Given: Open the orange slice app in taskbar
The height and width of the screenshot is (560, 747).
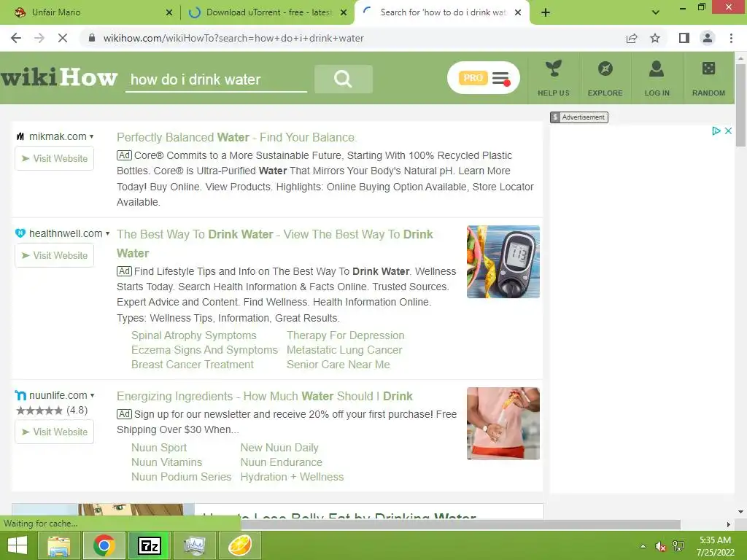Looking at the screenshot, I should click(240, 545).
